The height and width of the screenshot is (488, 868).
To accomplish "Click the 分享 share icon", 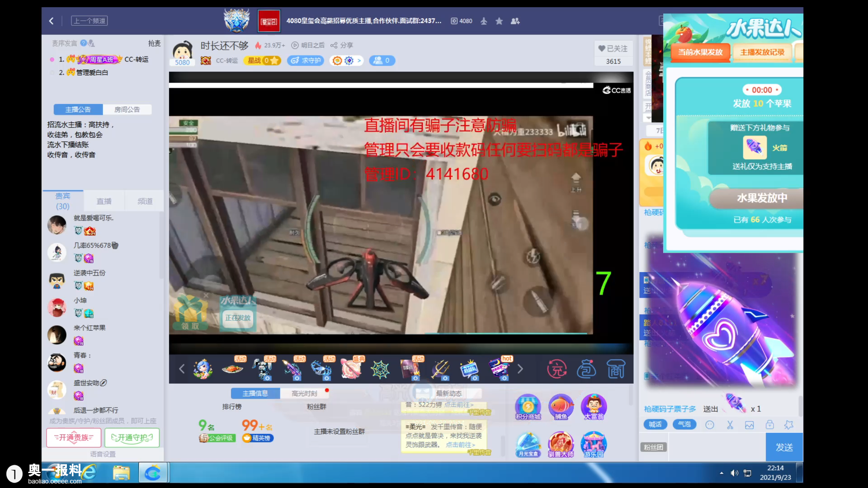I will tap(342, 45).
